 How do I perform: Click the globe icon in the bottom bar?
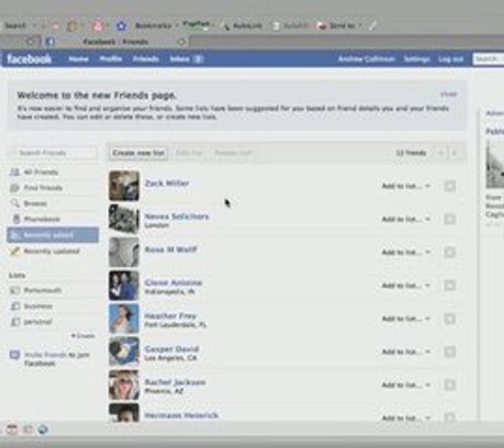43,429
